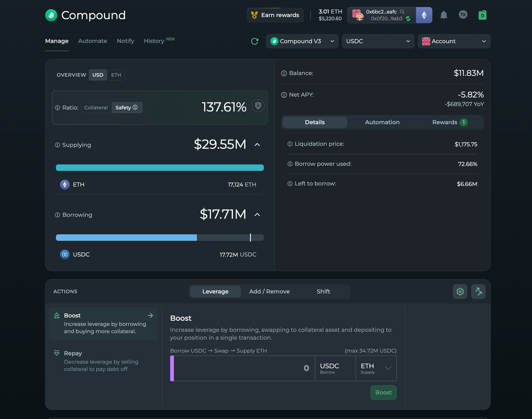Click the USDC Borrow asset box

pyautogui.click(x=335, y=368)
